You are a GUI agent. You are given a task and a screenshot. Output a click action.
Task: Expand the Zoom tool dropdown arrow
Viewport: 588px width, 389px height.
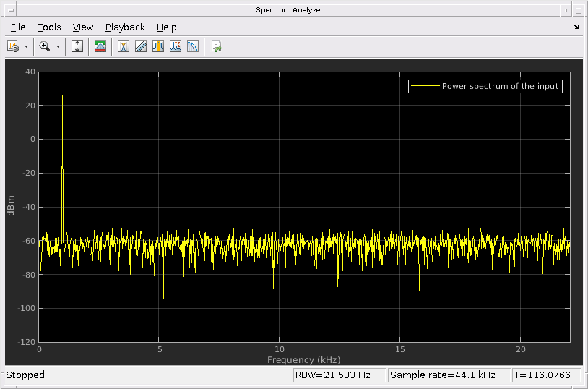click(59, 46)
